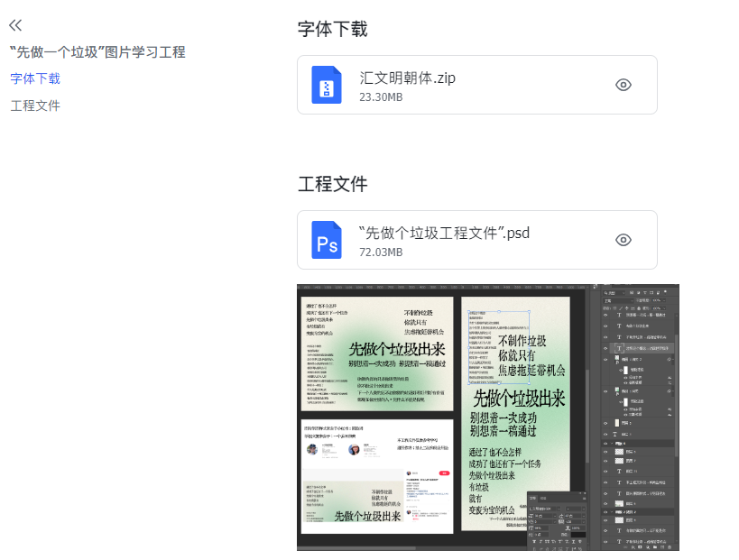Open "先做一个垃圾"图片学习工程 title in sidebar
This screenshot has width=739, height=560.
(x=97, y=52)
